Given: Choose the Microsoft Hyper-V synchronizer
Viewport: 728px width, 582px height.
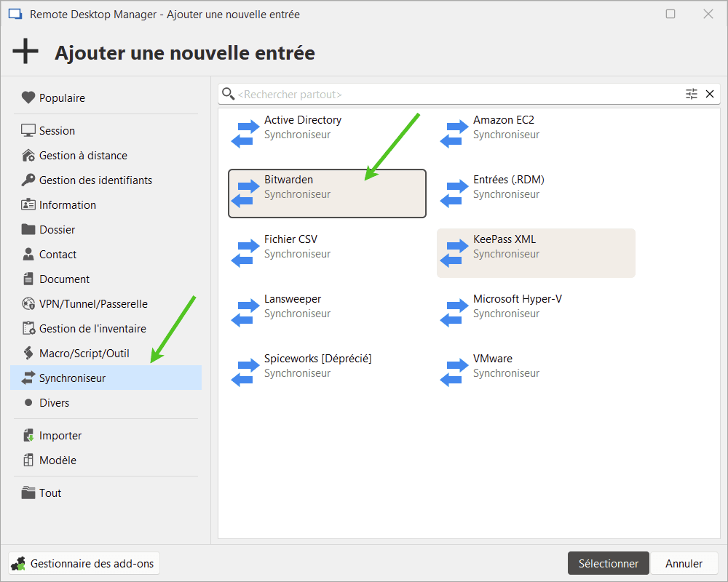Looking at the screenshot, I should tap(518, 306).
